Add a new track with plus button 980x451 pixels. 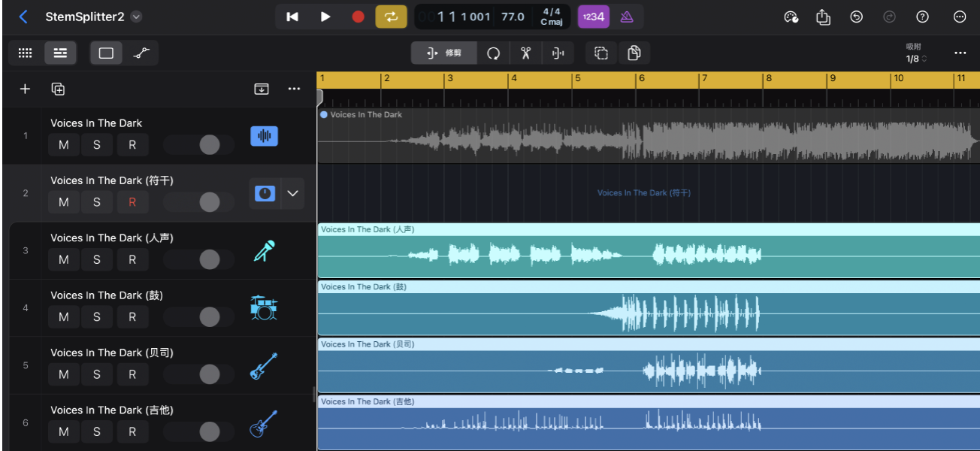pos(25,89)
